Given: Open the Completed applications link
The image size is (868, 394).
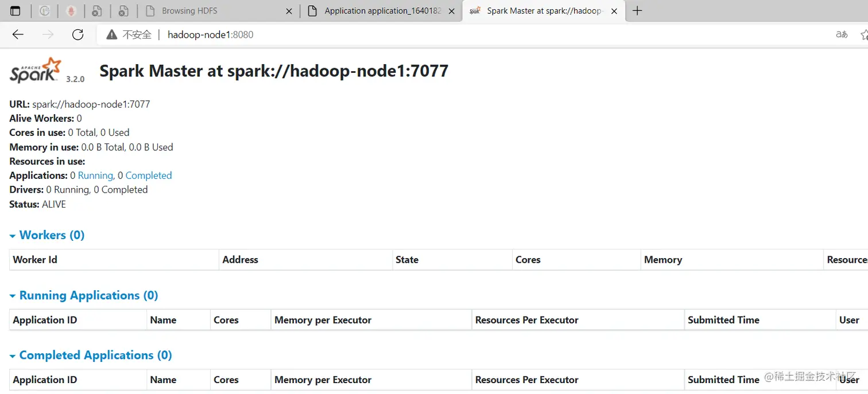Looking at the screenshot, I should [x=149, y=175].
